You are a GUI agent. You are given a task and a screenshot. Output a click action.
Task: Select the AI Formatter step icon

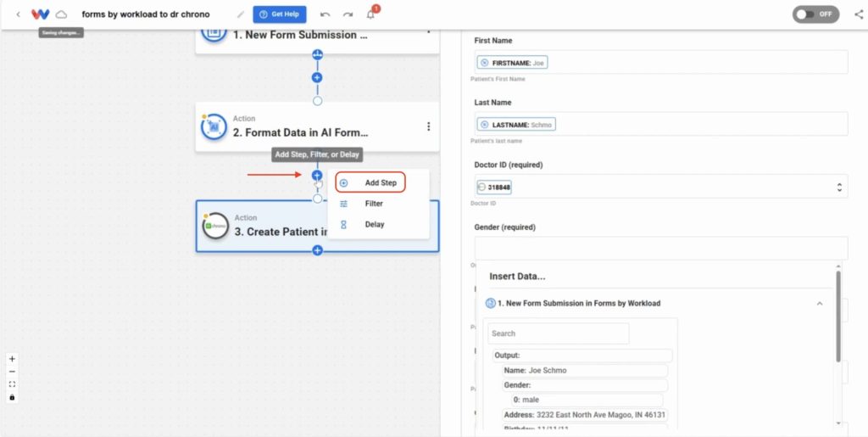(214, 126)
